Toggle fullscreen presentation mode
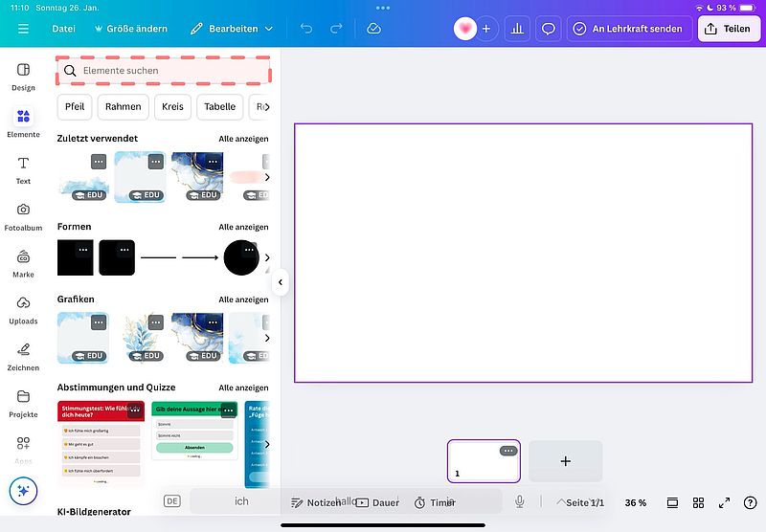The image size is (766, 532). click(725, 502)
